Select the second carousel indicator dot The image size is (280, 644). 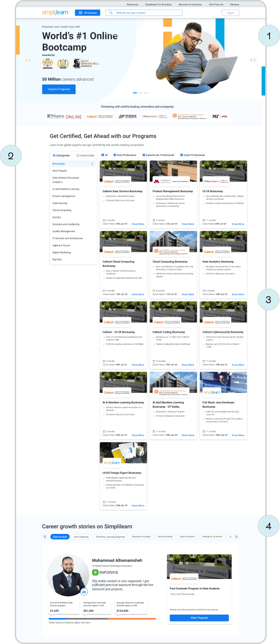pos(140,93)
